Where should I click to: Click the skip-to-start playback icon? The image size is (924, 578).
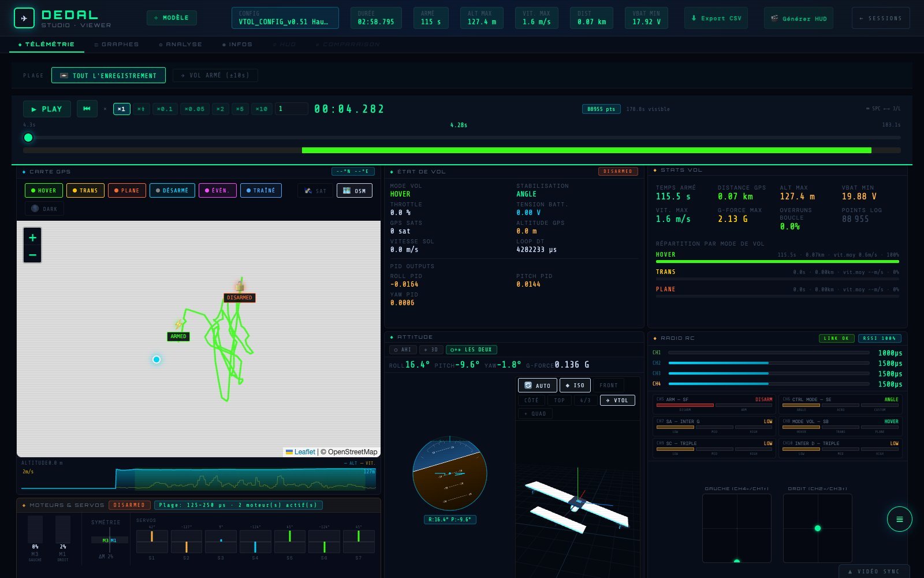87,109
